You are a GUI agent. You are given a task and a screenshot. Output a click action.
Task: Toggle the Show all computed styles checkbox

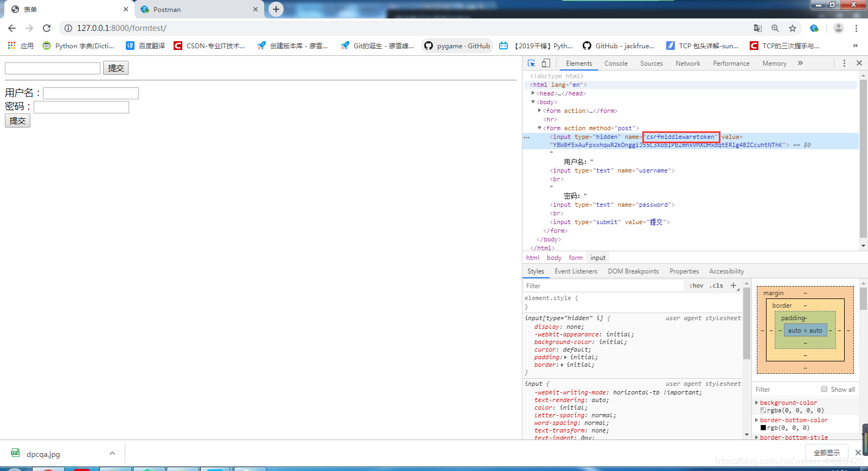pyautogui.click(x=824, y=389)
